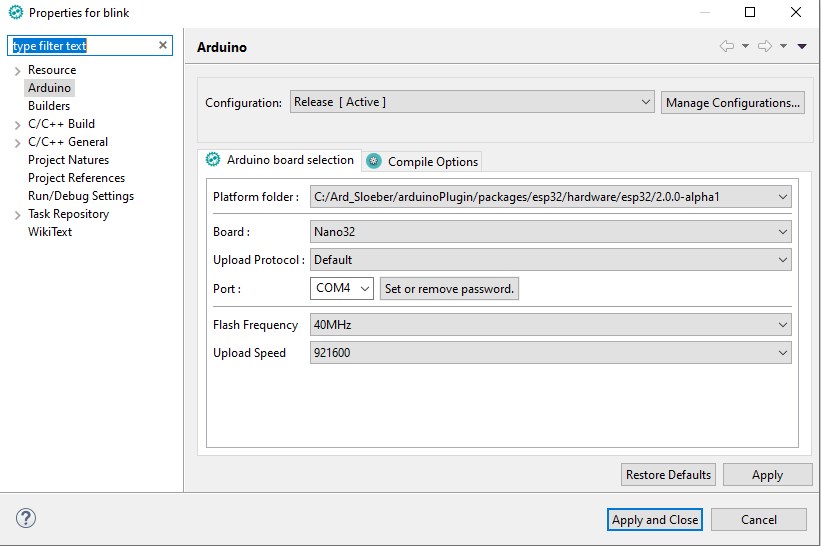Open the Project References page
821x546 pixels.
(76, 178)
